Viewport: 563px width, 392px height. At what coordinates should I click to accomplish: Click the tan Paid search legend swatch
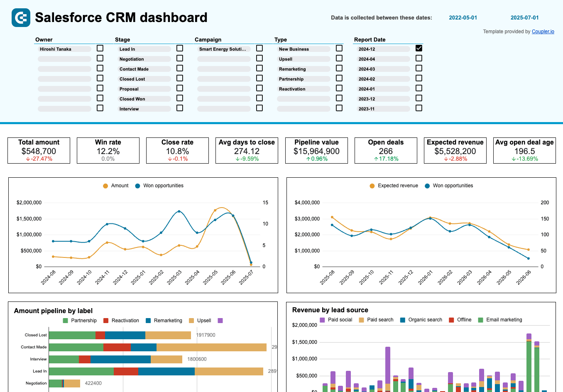361,320
